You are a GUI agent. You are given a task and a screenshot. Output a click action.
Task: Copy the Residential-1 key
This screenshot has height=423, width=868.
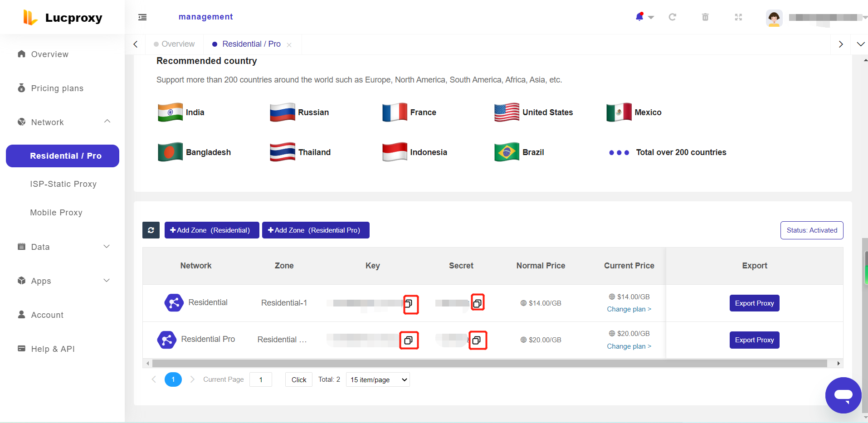[x=409, y=304]
